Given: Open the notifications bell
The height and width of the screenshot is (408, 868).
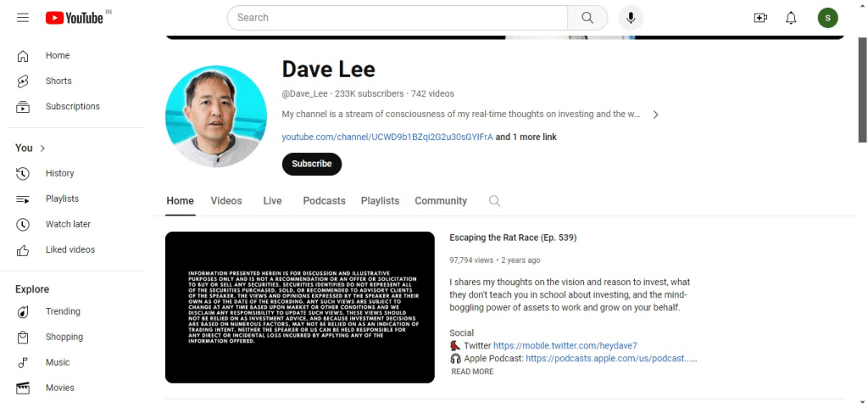Looking at the screenshot, I should (x=791, y=18).
